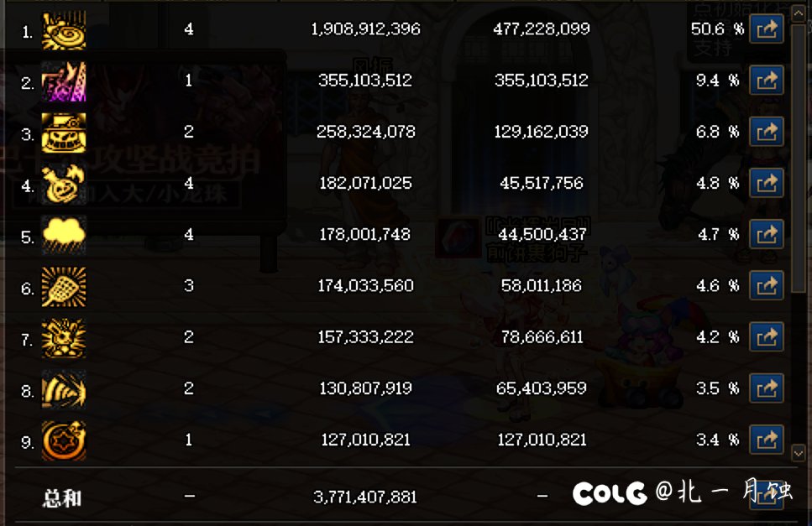Share the 4.6 % skill entry
The height and width of the screenshot is (526, 812).
click(766, 286)
